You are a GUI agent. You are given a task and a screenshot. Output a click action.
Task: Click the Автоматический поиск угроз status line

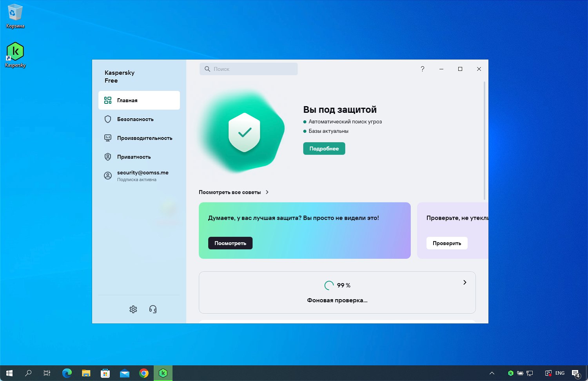[x=345, y=122]
